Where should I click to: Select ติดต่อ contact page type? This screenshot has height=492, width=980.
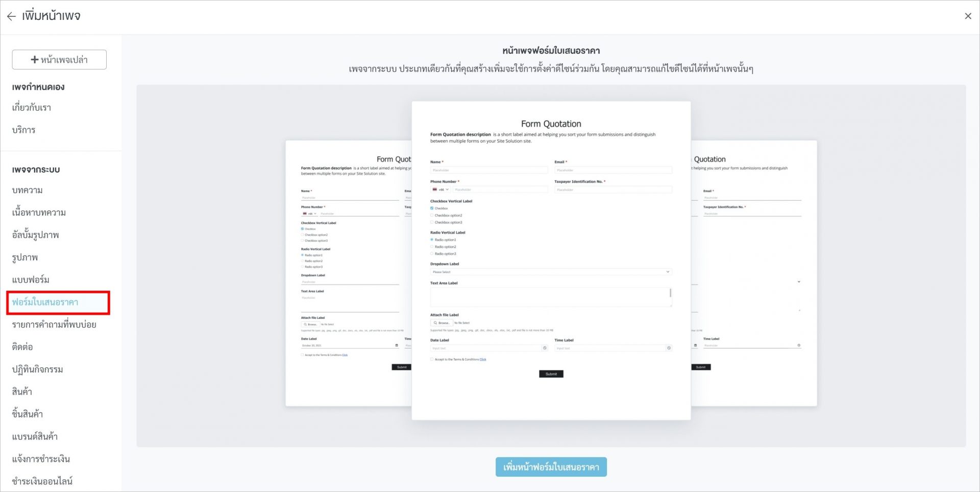tap(22, 347)
